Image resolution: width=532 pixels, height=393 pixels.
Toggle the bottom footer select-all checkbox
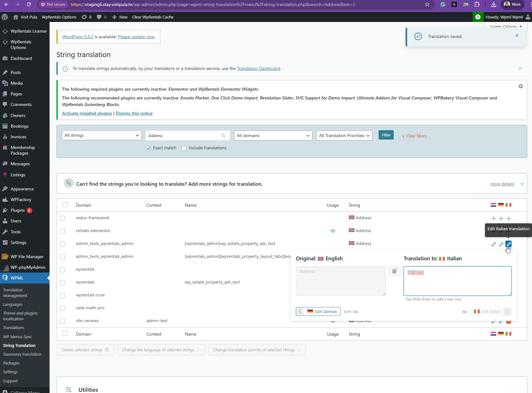(x=65, y=333)
